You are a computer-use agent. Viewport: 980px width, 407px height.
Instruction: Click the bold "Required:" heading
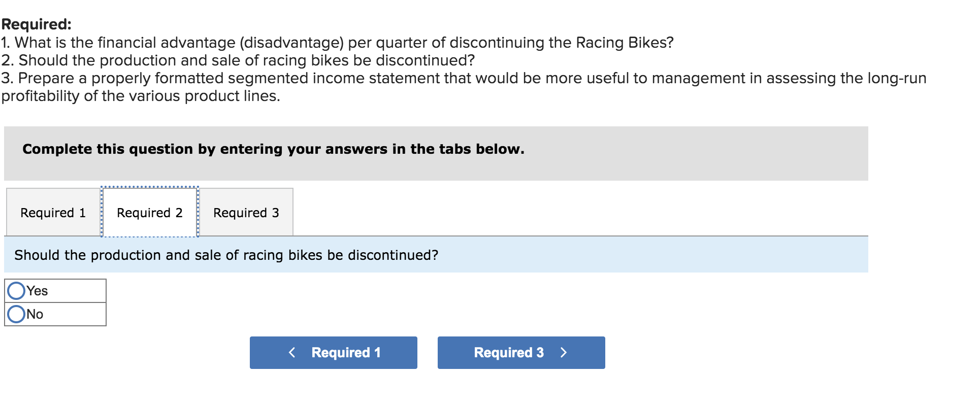[37, 24]
